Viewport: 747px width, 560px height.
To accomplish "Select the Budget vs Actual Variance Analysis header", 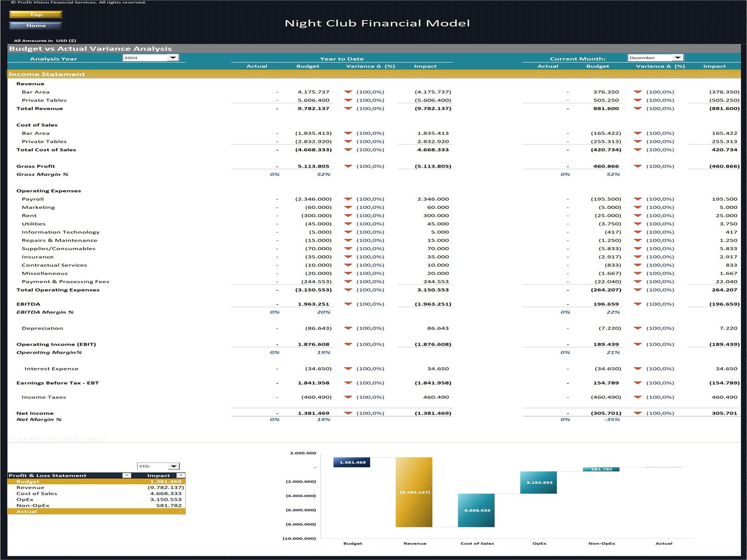I will [90, 48].
